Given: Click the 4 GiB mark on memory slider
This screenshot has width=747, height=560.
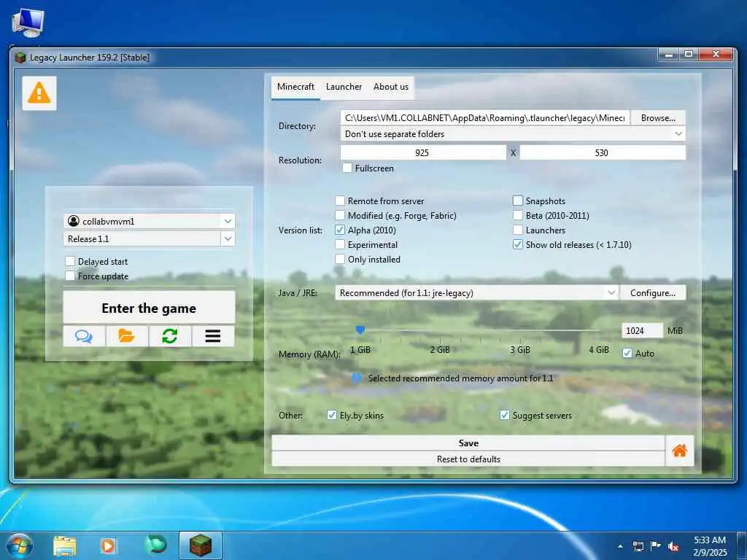Looking at the screenshot, I should (x=598, y=349).
